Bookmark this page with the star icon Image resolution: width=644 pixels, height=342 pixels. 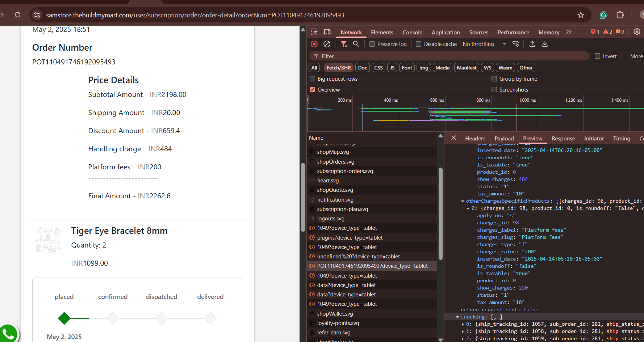click(x=581, y=15)
